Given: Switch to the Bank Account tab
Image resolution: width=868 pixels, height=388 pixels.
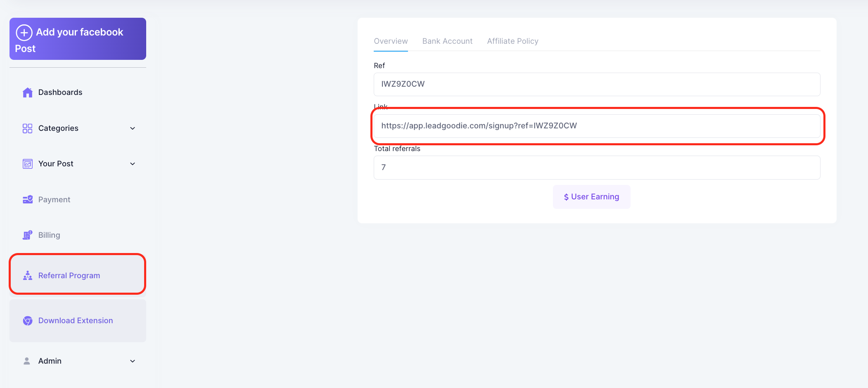Looking at the screenshot, I should (447, 41).
